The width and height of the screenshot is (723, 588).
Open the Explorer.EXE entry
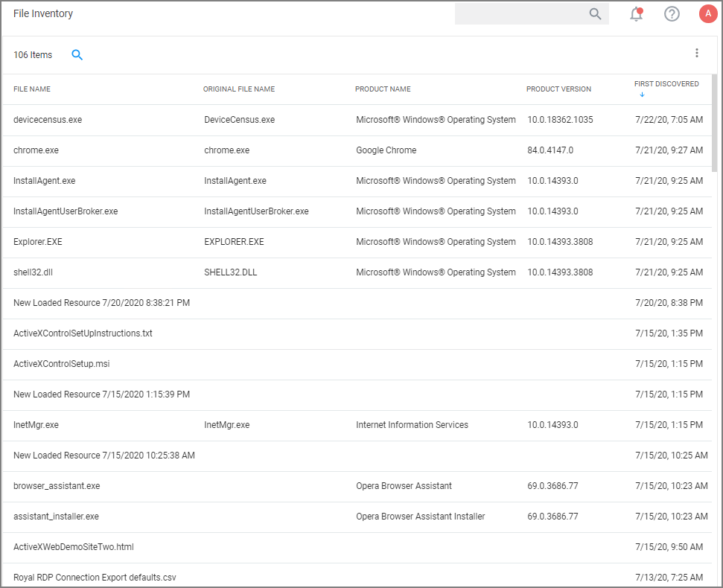click(39, 242)
